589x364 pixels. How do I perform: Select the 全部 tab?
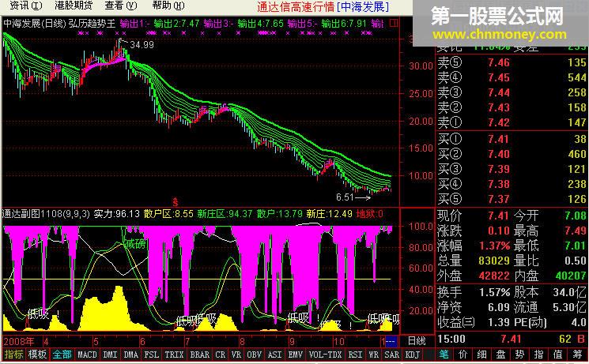62,355
